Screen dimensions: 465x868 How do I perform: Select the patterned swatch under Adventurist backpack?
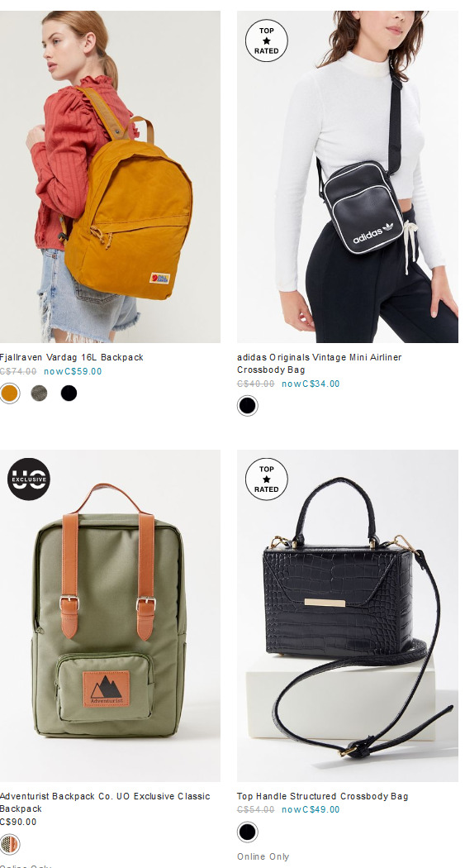9,845
